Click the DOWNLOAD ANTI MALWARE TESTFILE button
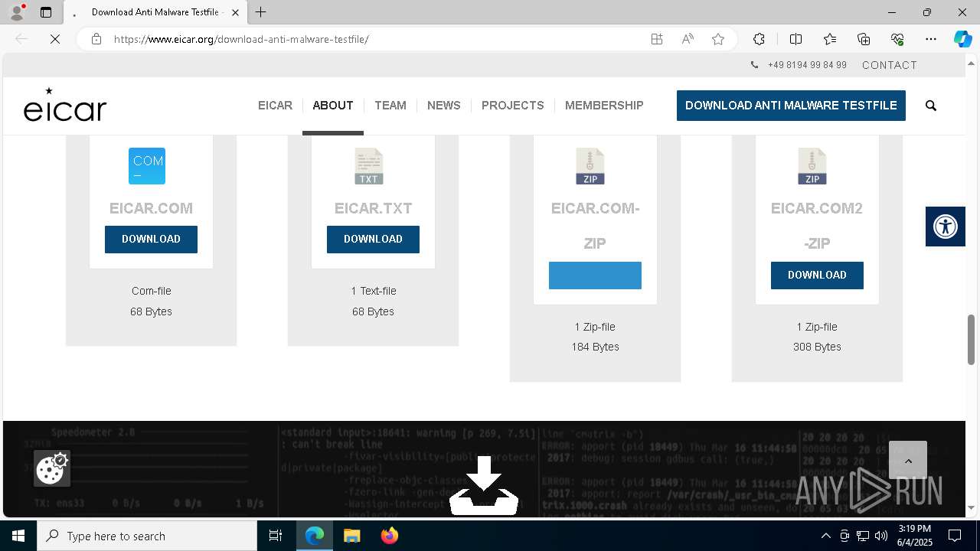The width and height of the screenshot is (980, 551). pyautogui.click(x=791, y=106)
